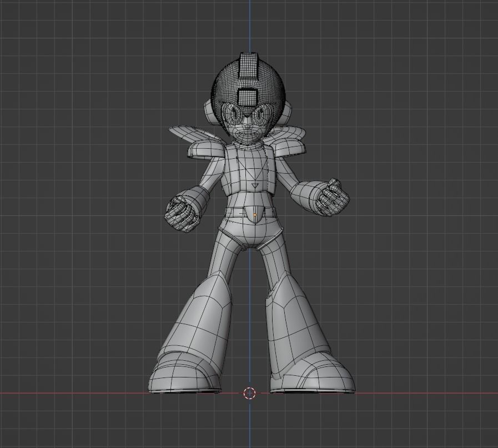Viewport: 498px width, 448px height.
Task: Select the character's helmet front square gem
Action: click(247, 97)
